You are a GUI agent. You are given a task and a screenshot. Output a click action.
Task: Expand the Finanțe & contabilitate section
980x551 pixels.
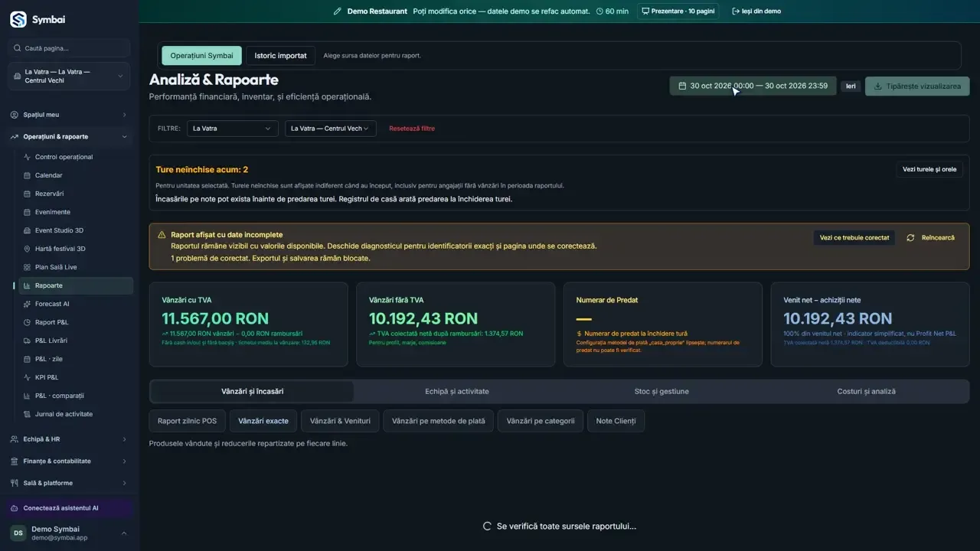point(69,461)
